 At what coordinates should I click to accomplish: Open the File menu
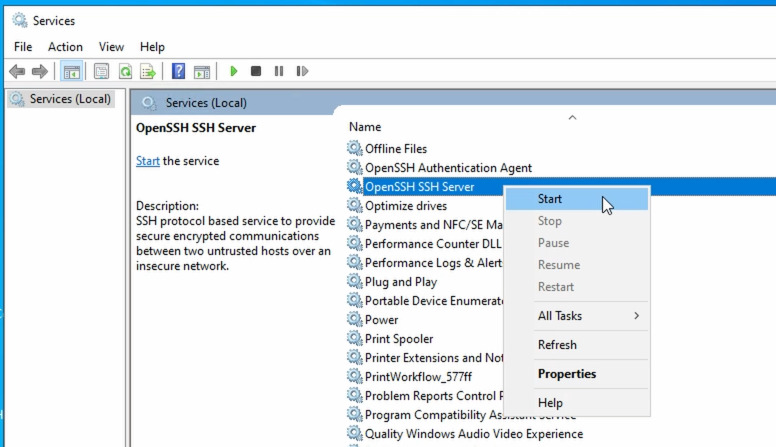(x=23, y=47)
